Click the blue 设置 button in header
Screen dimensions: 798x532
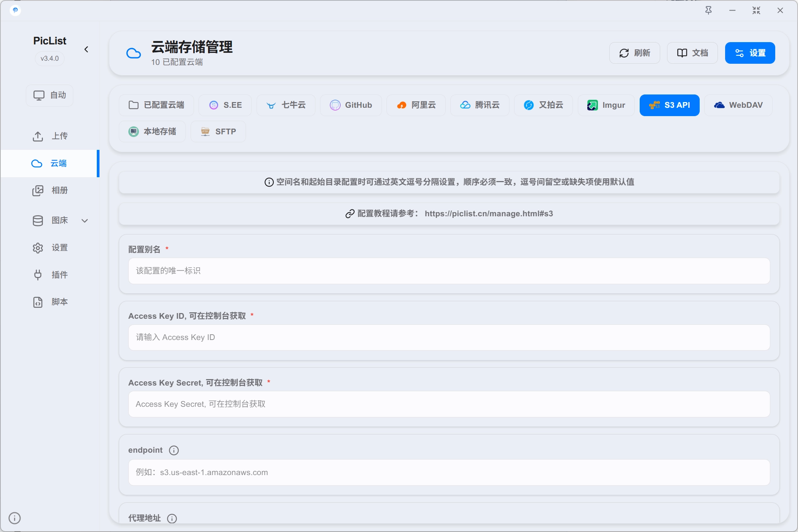pos(750,53)
